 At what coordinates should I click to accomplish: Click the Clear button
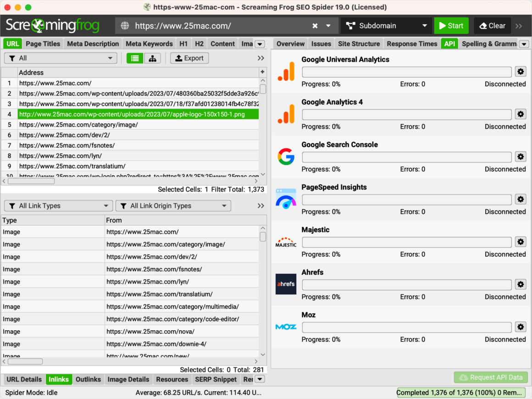(492, 26)
